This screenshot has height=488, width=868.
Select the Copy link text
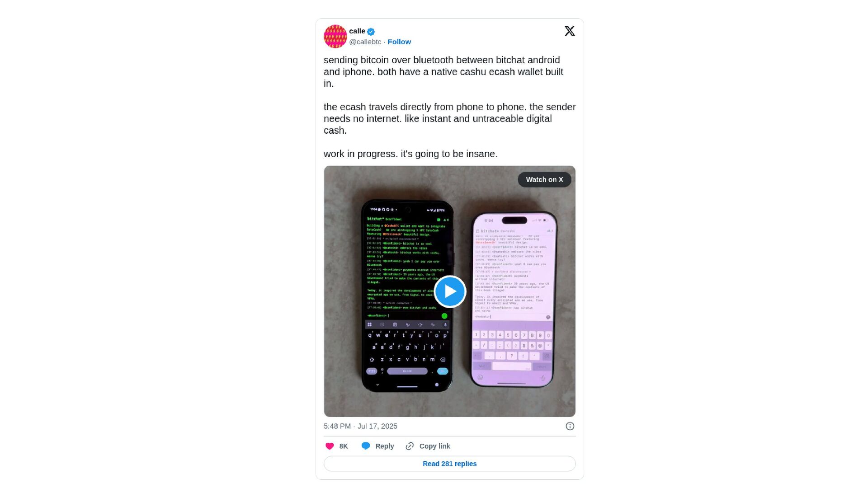[x=435, y=446]
